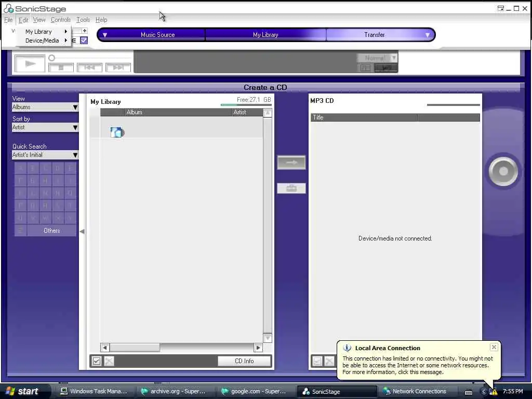The width and height of the screenshot is (532, 399).
Task: Sort the library by the Artist column header
Action: point(247,112)
